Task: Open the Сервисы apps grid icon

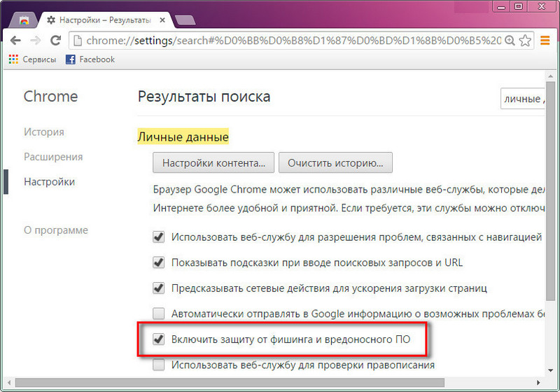Action: pyautogui.click(x=13, y=59)
